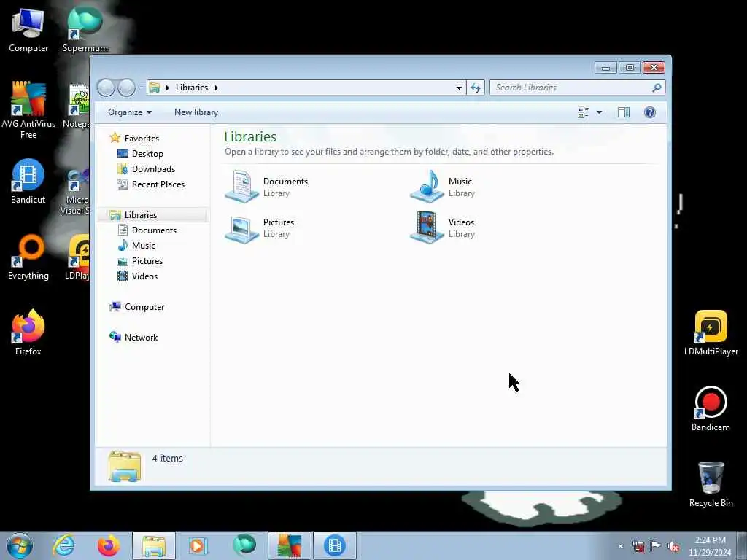Open Recycle Bin on desktop
This screenshot has width=747, height=560.
pos(711,484)
